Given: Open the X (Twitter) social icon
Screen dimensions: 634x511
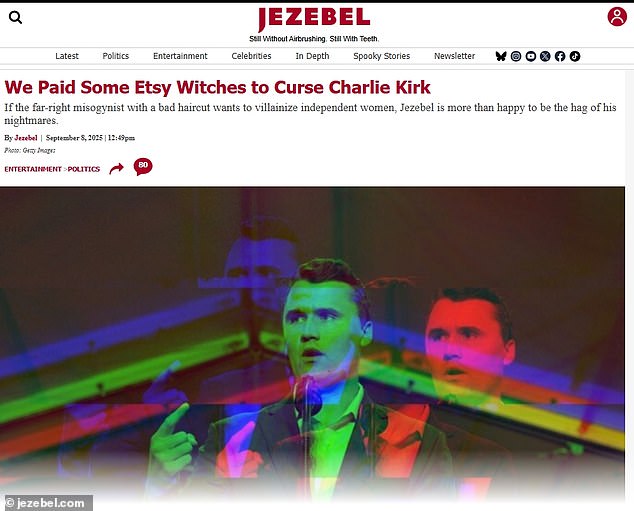Looking at the screenshot, I should (545, 56).
